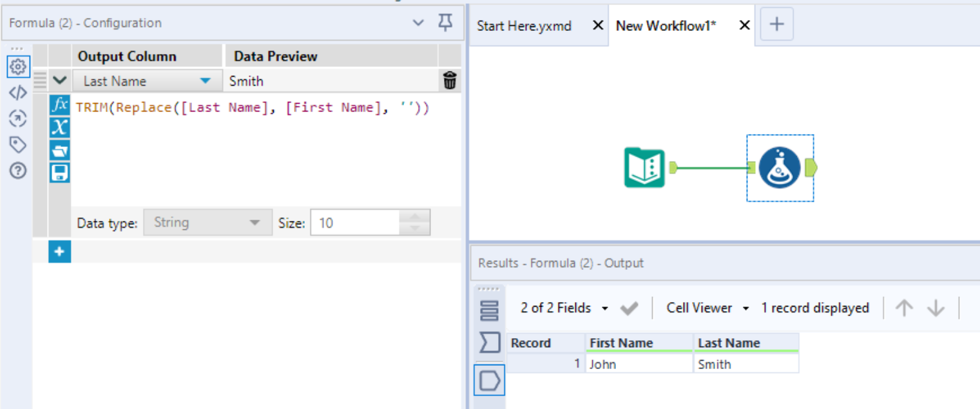Switch Results to metadata view
980x409 pixels.
490,309
